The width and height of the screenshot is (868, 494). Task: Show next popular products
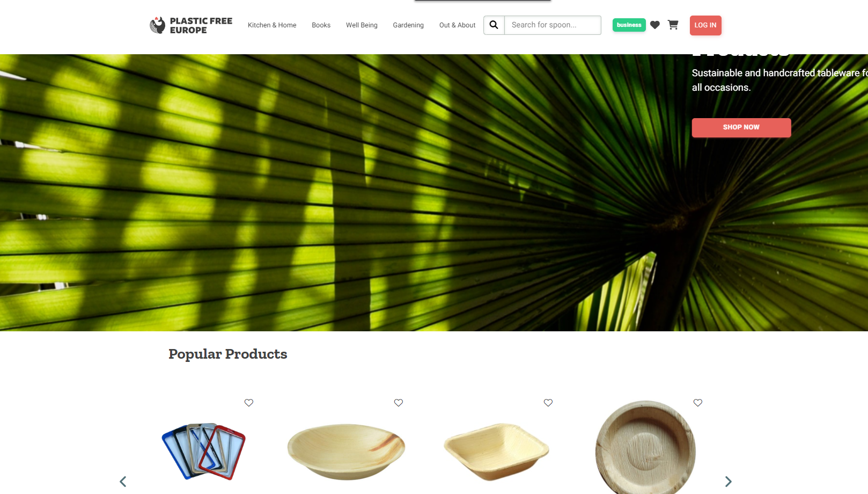pyautogui.click(x=728, y=482)
